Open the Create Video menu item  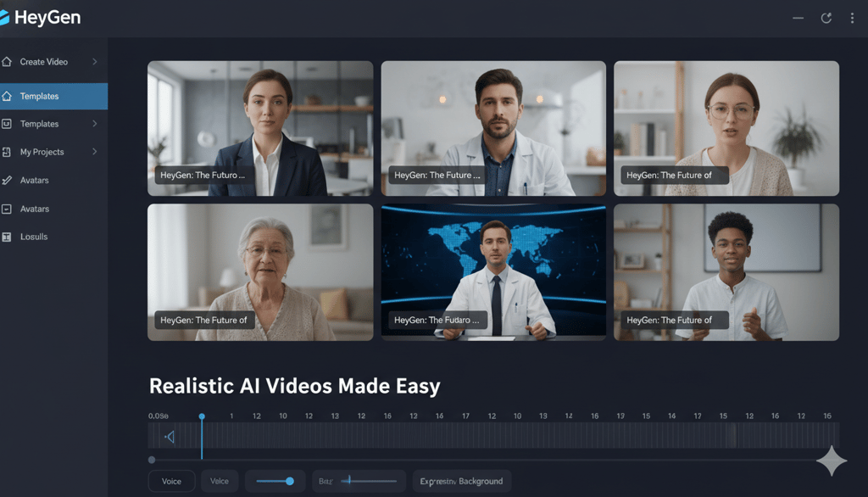tap(53, 62)
